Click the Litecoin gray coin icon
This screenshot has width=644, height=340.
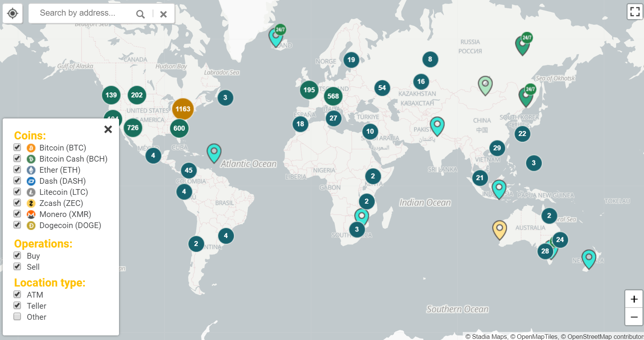tap(31, 192)
